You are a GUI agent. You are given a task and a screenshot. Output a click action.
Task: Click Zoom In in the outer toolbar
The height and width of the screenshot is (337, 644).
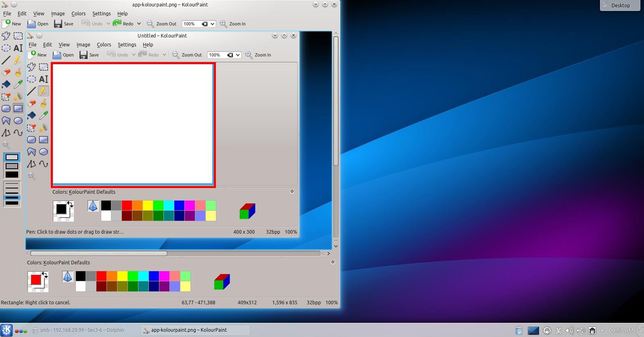(x=233, y=24)
